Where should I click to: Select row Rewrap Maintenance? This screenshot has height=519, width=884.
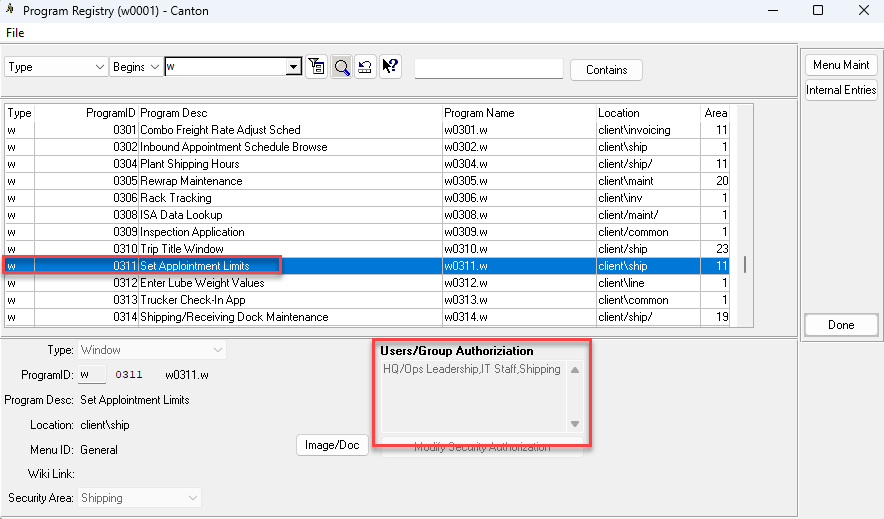click(367, 181)
